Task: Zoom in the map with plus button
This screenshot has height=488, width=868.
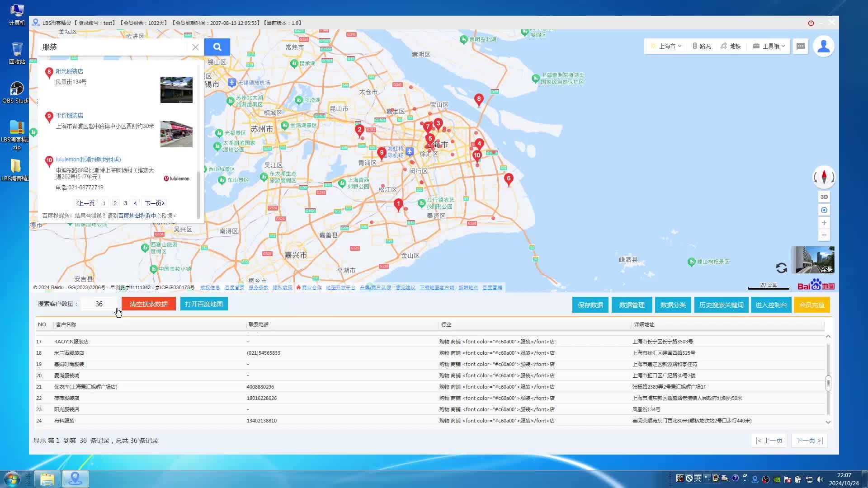Action: pyautogui.click(x=824, y=223)
